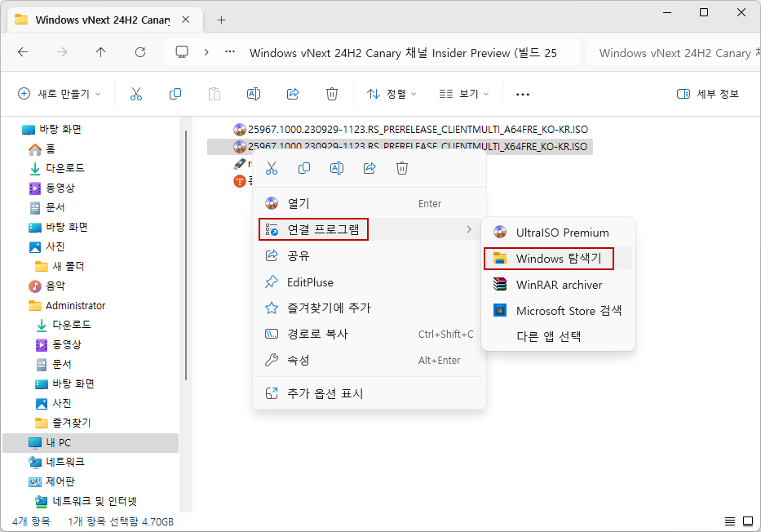Choose 열기 in the context menu
This screenshot has width=761, height=532.
pos(369,203)
